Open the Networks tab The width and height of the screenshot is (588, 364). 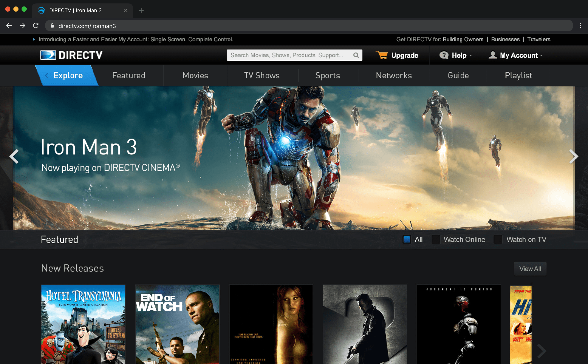394,75
